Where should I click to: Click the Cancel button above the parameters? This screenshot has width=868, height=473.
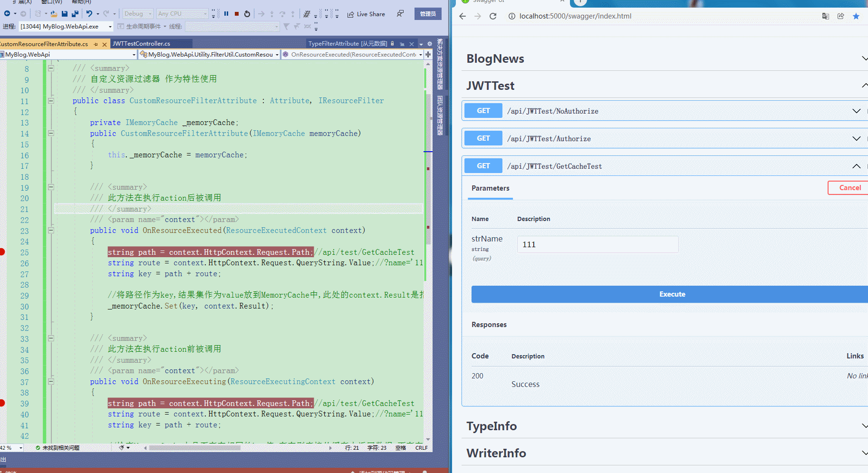click(x=849, y=187)
